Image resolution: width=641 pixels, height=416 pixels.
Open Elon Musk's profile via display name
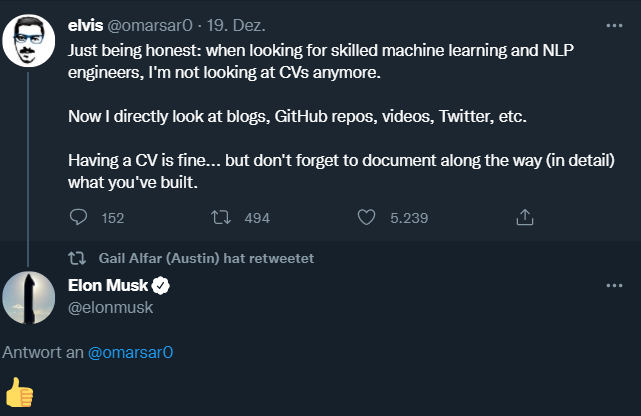click(x=106, y=286)
